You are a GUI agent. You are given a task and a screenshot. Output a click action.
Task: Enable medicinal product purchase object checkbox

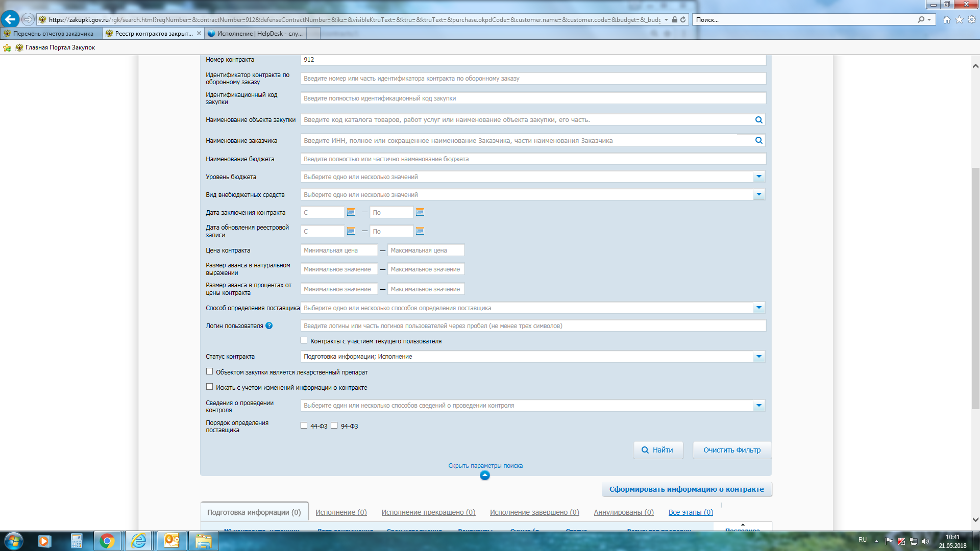click(209, 371)
